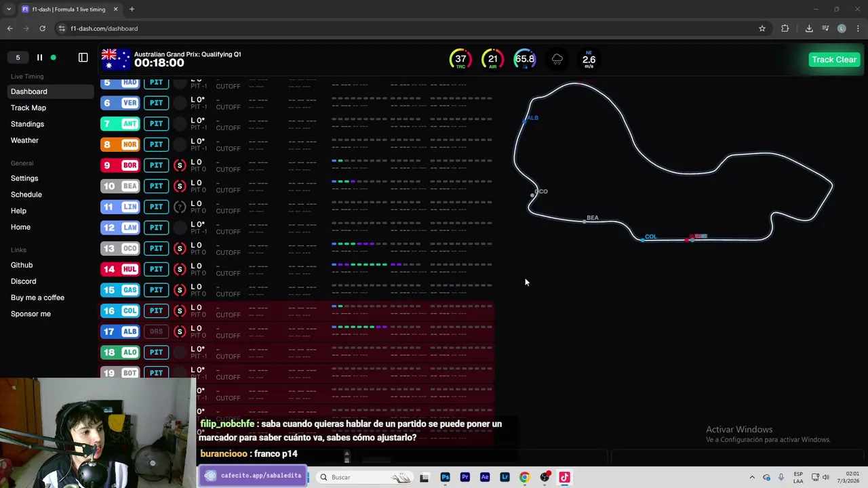Open After Effects from the taskbar

click(485, 477)
